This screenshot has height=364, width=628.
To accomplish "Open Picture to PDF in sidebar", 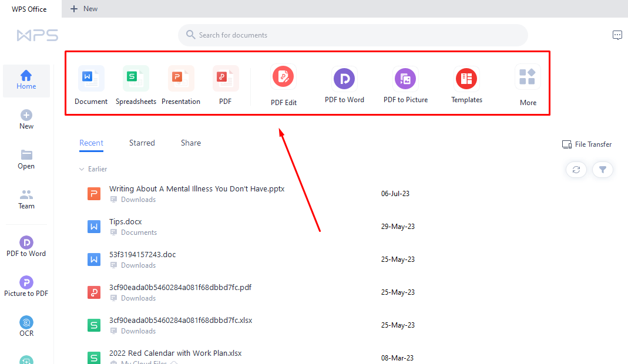I will tap(26, 282).
